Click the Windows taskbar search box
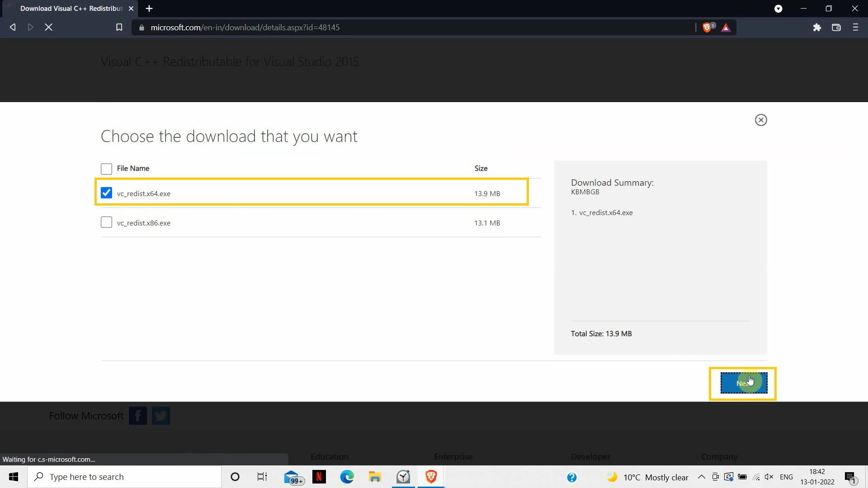 pyautogui.click(x=124, y=477)
